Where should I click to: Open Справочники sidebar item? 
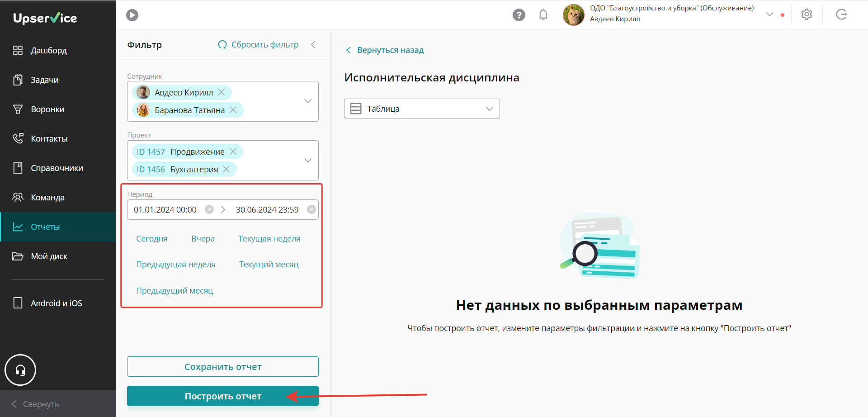point(58,168)
